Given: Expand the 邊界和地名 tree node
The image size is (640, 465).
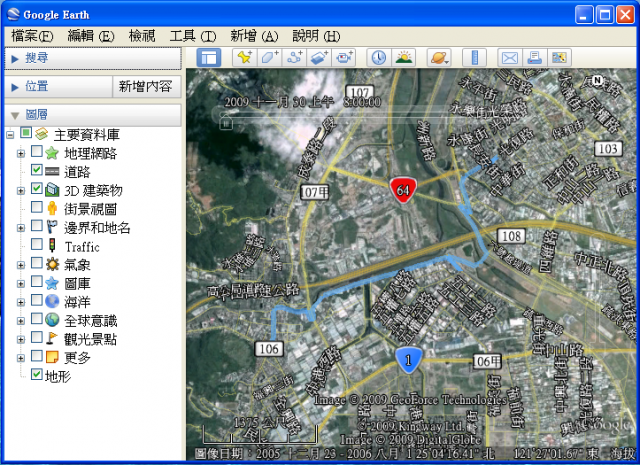Looking at the screenshot, I should (x=21, y=228).
